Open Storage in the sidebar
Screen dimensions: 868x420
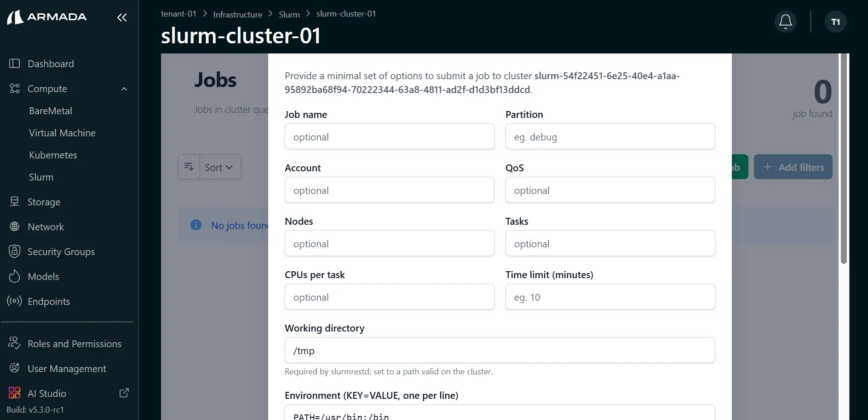(x=44, y=202)
